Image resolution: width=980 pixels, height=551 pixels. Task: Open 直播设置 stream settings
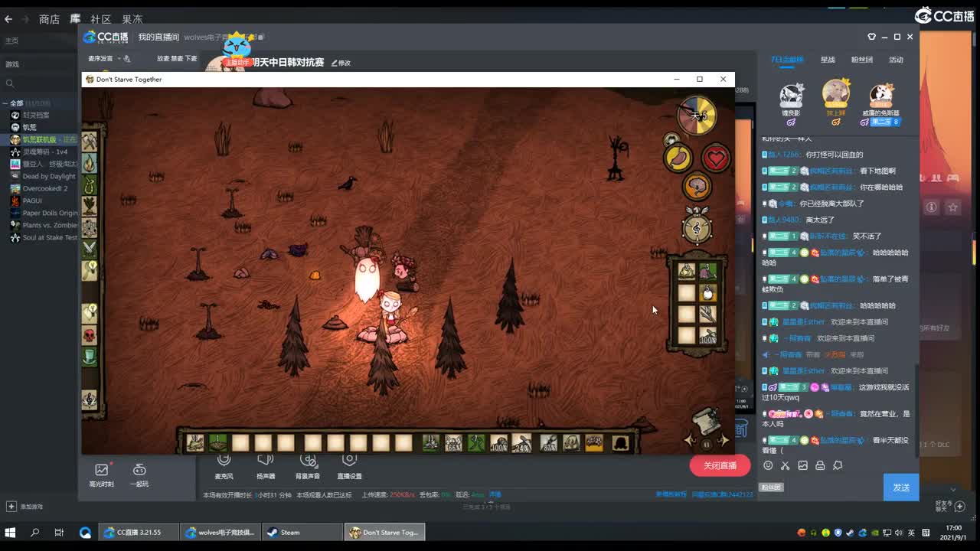[x=349, y=465]
